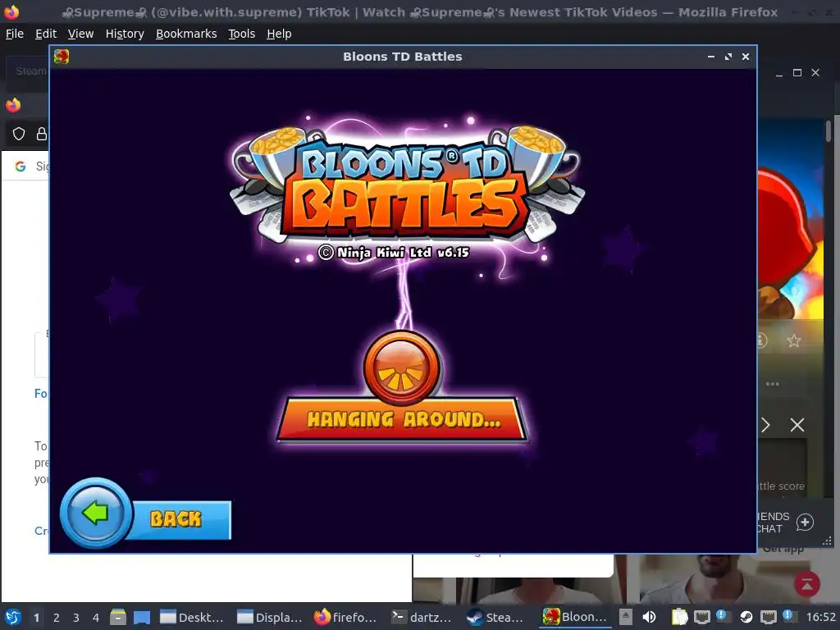
Task: Click the star favorite icon in Steam
Action: click(793, 340)
